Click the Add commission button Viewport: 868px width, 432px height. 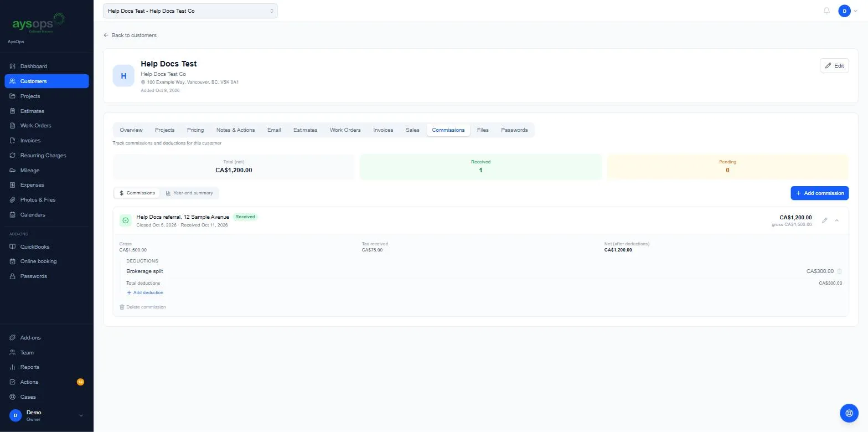pyautogui.click(x=819, y=193)
